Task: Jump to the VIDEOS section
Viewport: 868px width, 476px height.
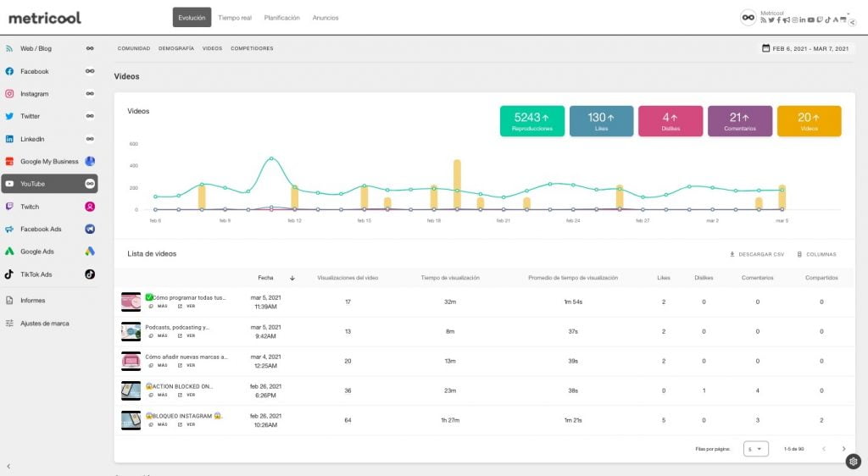Action: coord(212,48)
